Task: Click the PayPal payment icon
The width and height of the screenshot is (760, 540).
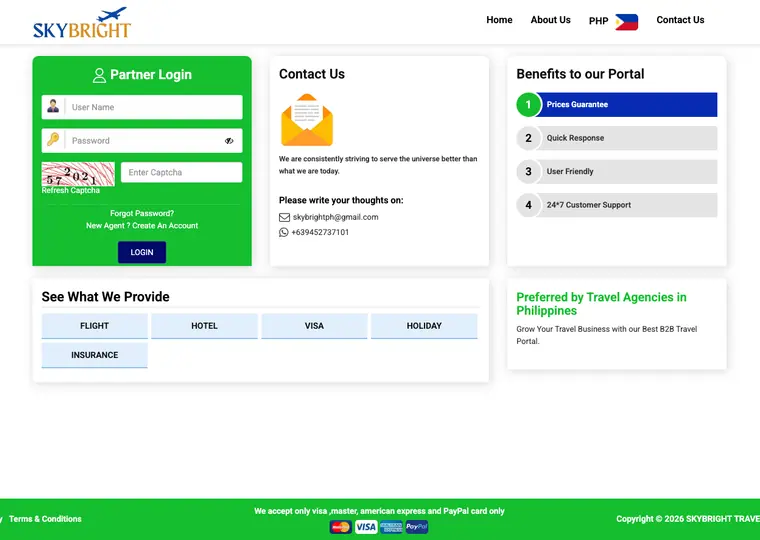Action: tap(416, 527)
